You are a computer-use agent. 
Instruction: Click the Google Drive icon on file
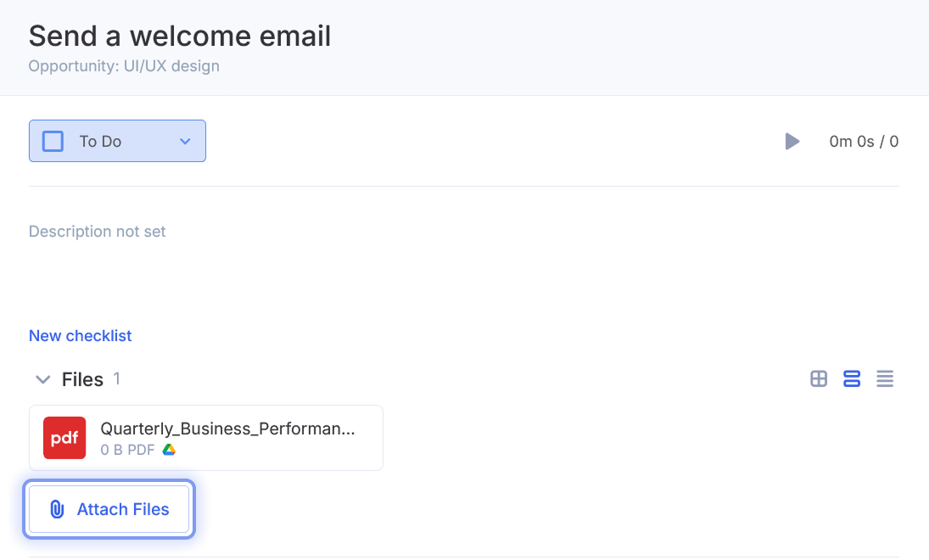pyautogui.click(x=169, y=450)
